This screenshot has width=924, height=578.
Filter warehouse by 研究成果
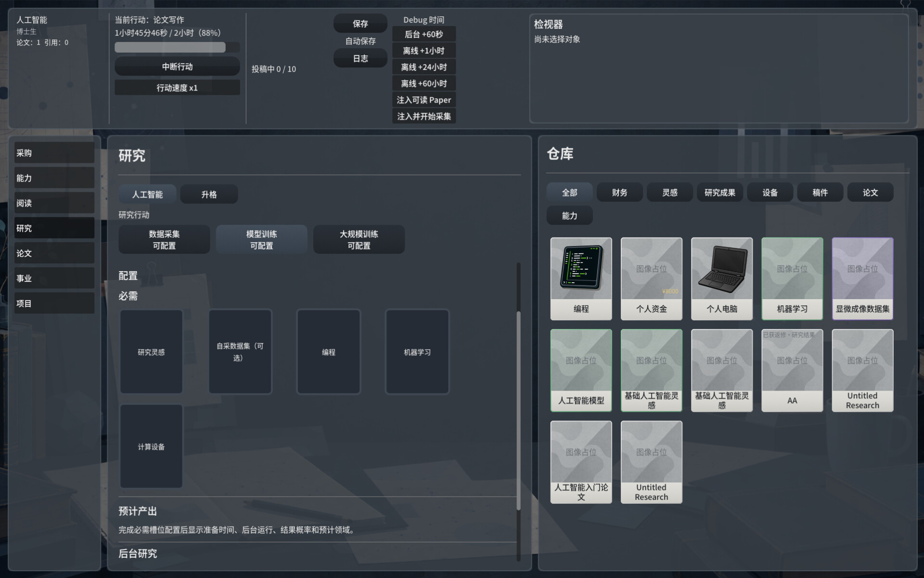(719, 192)
